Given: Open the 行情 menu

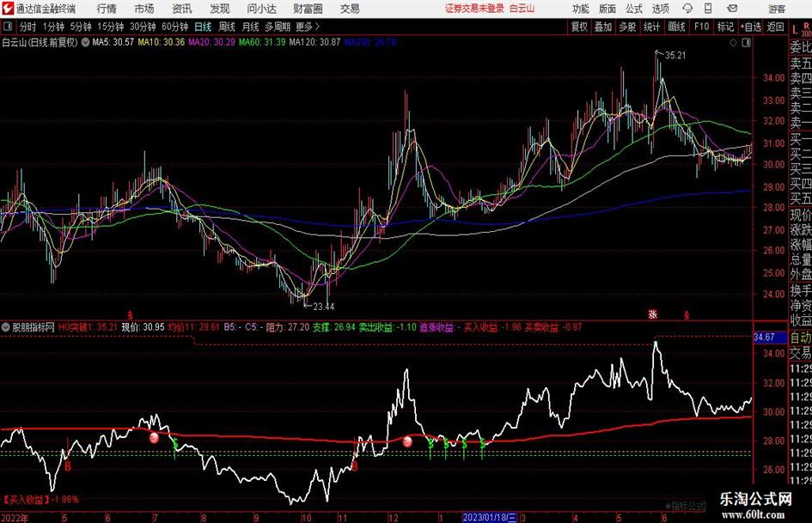Looking at the screenshot, I should (107, 9).
